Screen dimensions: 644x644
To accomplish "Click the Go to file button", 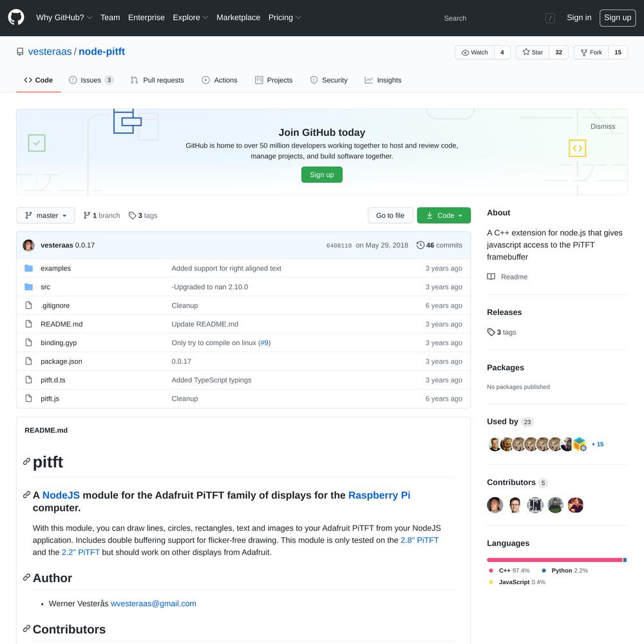I will pos(390,216).
